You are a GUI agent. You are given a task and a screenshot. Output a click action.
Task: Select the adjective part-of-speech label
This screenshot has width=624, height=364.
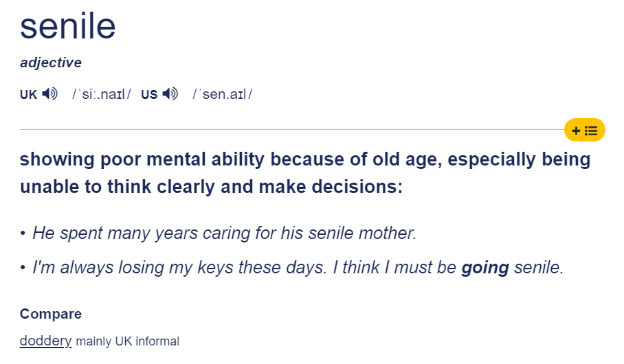51,62
